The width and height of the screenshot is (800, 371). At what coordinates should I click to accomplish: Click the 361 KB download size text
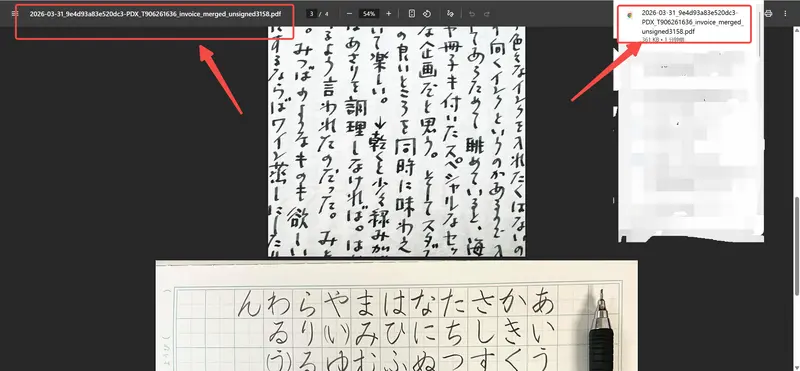650,39
